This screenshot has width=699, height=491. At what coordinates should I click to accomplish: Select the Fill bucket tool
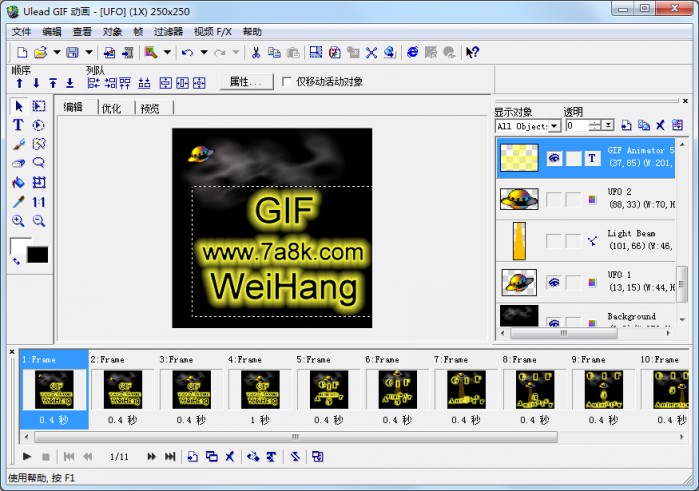click(18, 182)
